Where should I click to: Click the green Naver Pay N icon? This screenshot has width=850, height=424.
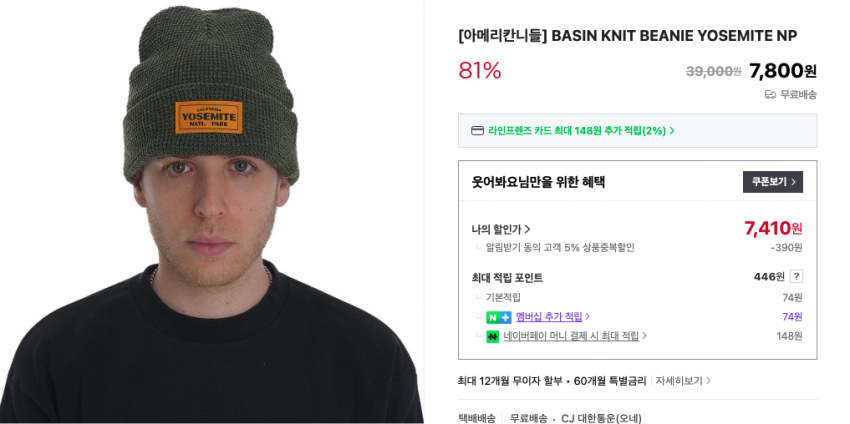[492, 336]
